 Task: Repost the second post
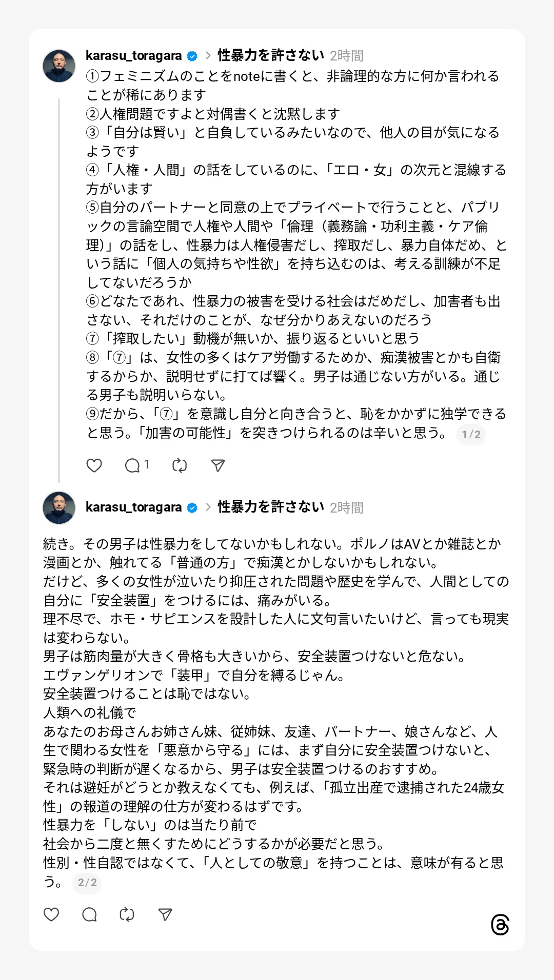tap(127, 914)
